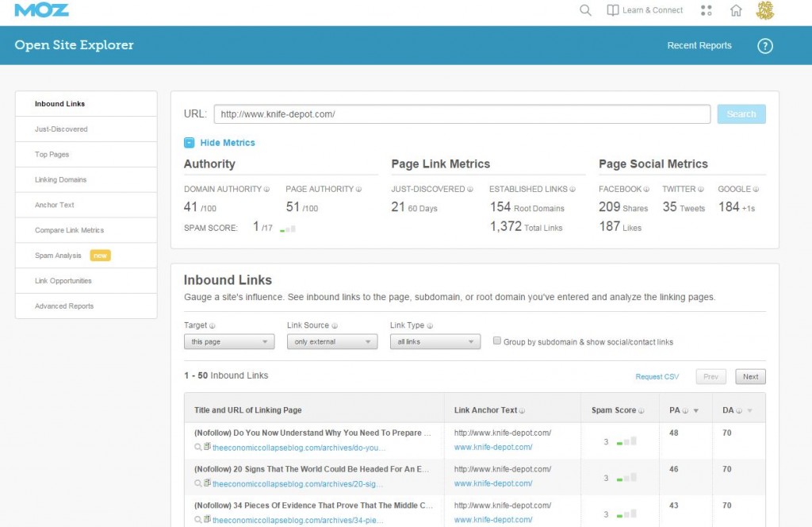The width and height of the screenshot is (812, 527).
Task: Open Link Source 'only external' dropdown
Action: click(x=331, y=342)
